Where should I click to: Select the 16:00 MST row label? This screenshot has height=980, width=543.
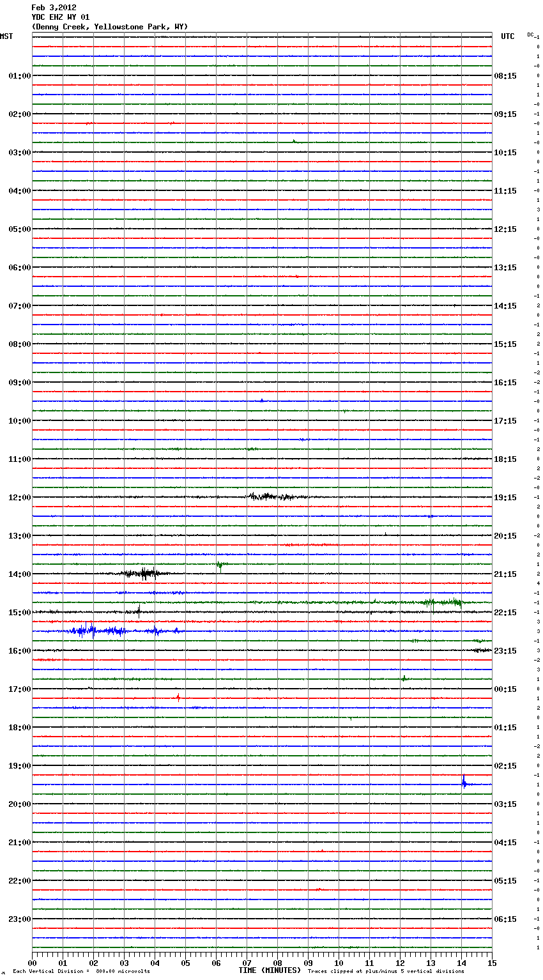tap(19, 650)
